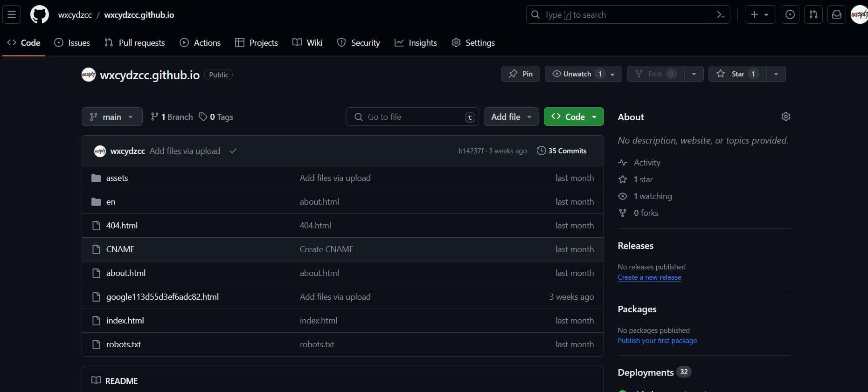Click the file icon for 404.html
The width and height of the screenshot is (868, 392).
click(96, 226)
